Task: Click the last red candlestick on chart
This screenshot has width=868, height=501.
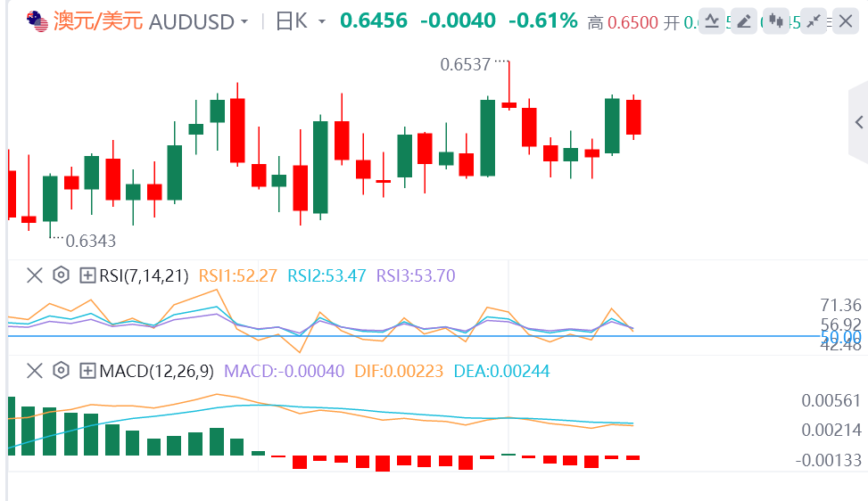Action: pyautogui.click(x=633, y=117)
